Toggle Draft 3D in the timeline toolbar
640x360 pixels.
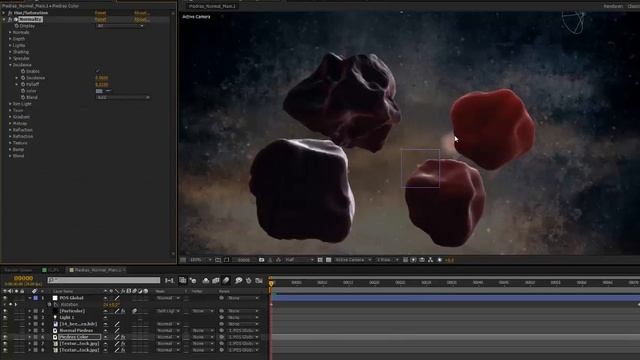[x=193, y=280]
